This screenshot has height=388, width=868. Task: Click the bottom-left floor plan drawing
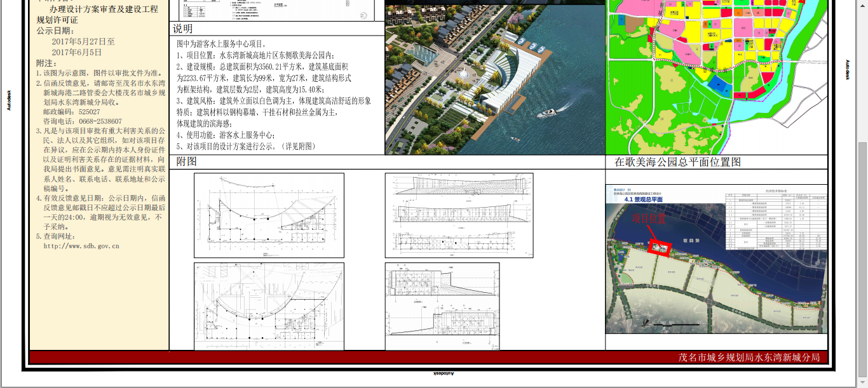pos(269,306)
